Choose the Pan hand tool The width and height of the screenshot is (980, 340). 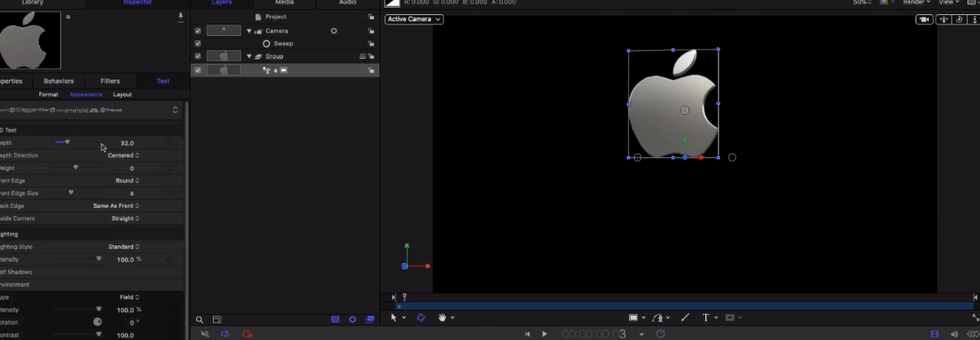442,317
